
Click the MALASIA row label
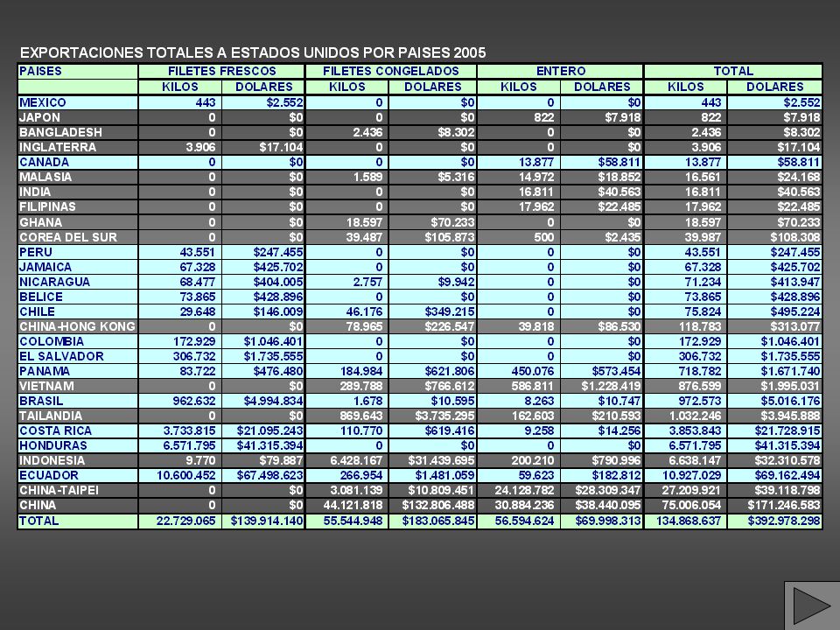45,177
